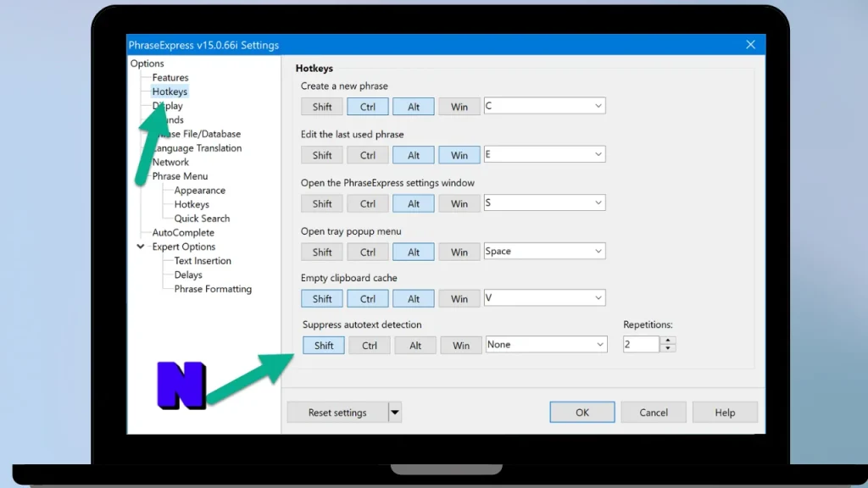This screenshot has width=868, height=488.
Task: Select Features in the settings tree
Action: 170,77
